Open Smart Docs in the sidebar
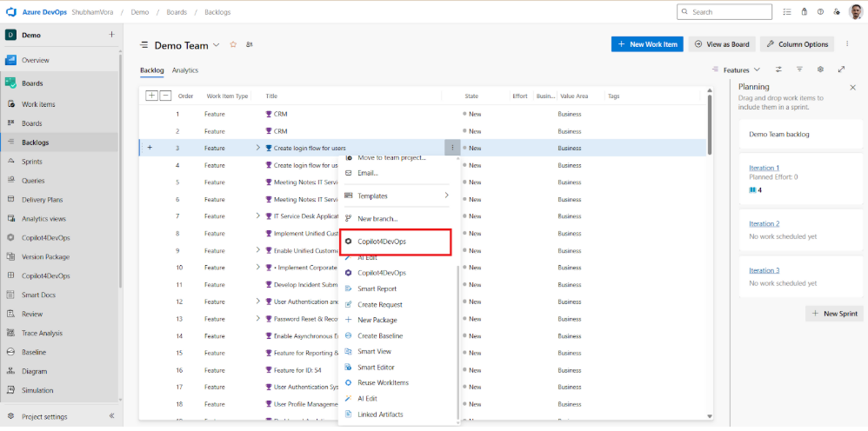 point(38,295)
